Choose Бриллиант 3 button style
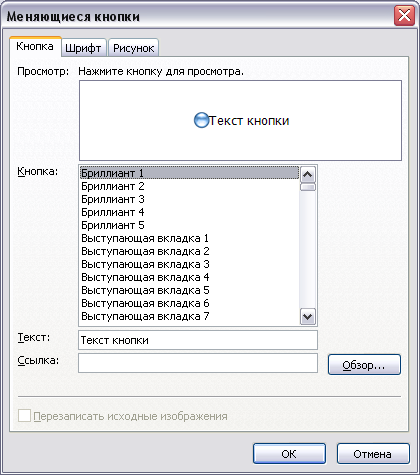The height and width of the screenshot is (475, 420). click(189, 199)
